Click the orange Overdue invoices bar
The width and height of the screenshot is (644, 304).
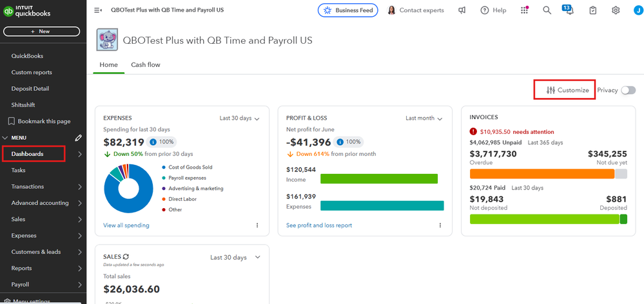542,174
